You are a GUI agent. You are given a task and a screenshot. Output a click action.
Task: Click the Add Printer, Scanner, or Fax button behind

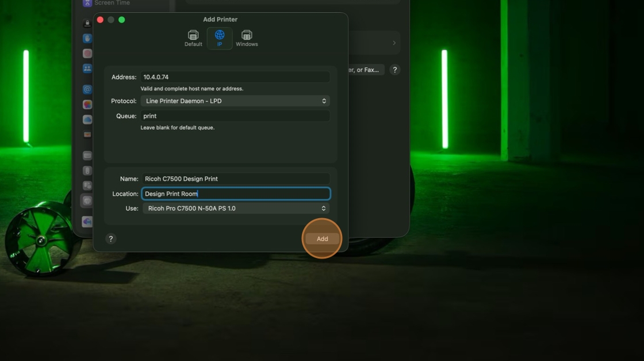tap(365, 70)
